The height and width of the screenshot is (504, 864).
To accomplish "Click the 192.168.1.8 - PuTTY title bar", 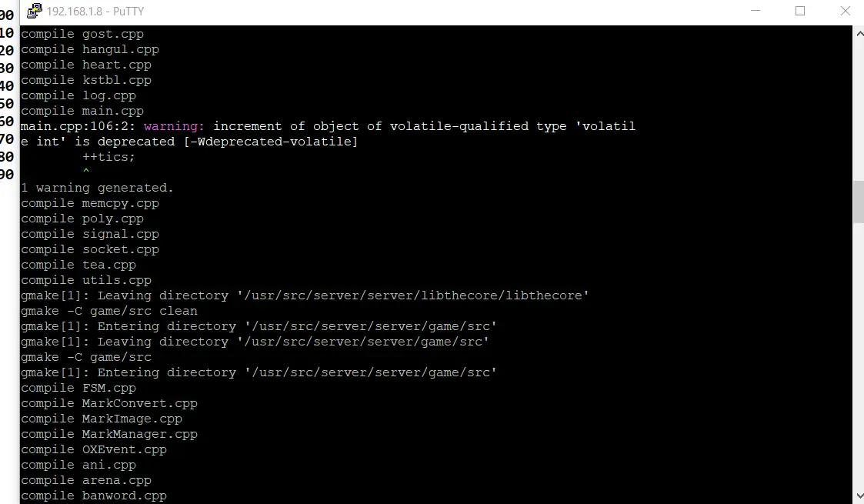I will (x=385, y=11).
